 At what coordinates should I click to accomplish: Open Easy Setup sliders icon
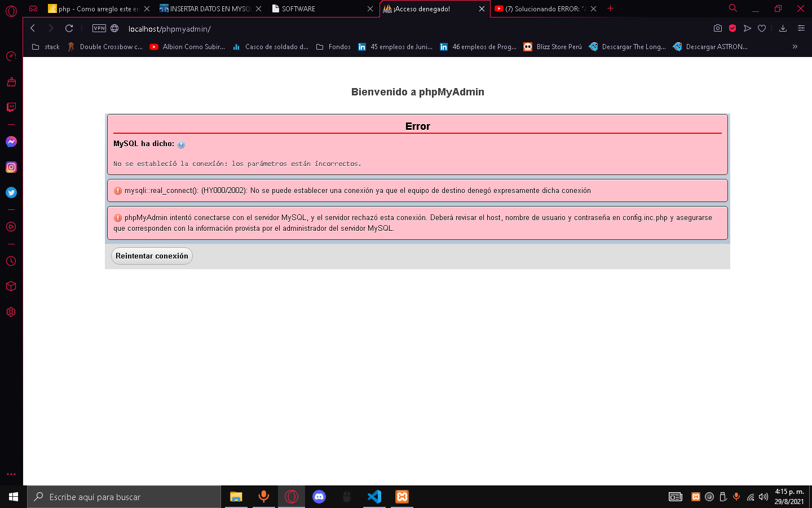[801, 28]
